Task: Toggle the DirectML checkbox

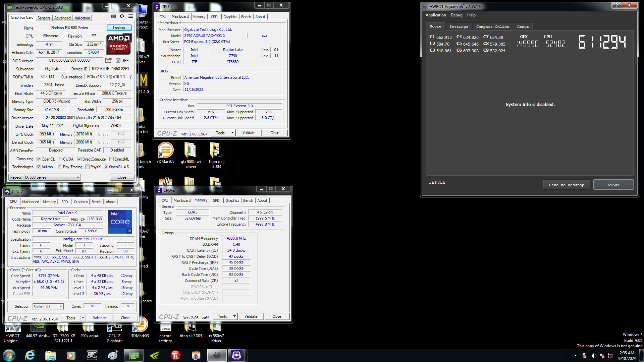Action: coord(111,159)
